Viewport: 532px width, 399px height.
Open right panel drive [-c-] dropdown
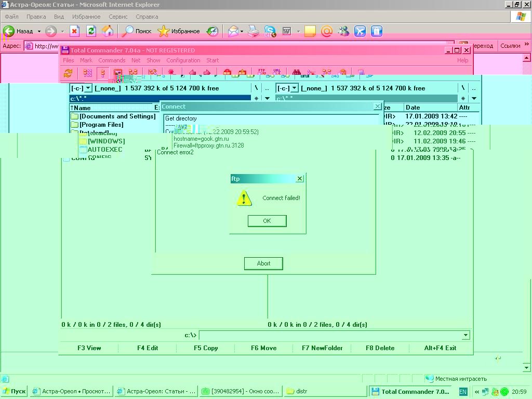tap(294, 88)
